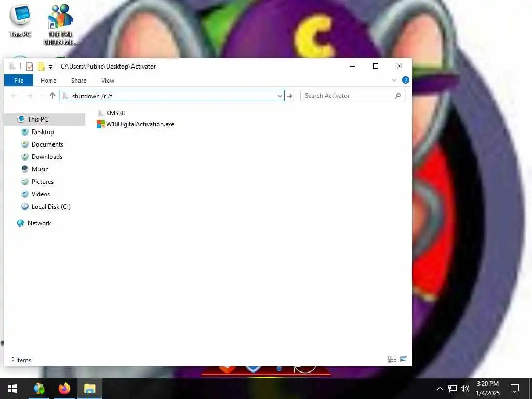This screenshot has height=399, width=532.
Task: Click the Properties quick access icon
Action: coord(30,66)
